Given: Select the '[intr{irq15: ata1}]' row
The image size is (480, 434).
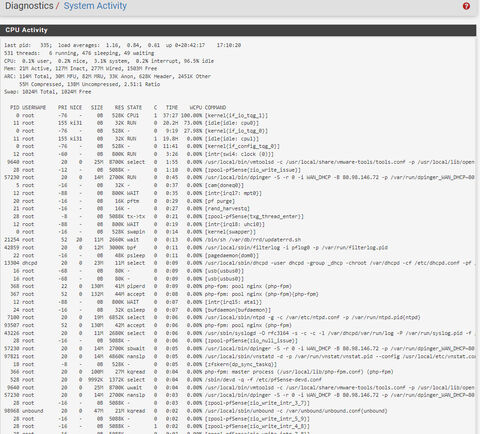Looking at the screenshot, I should pyautogui.click(x=136, y=302).
